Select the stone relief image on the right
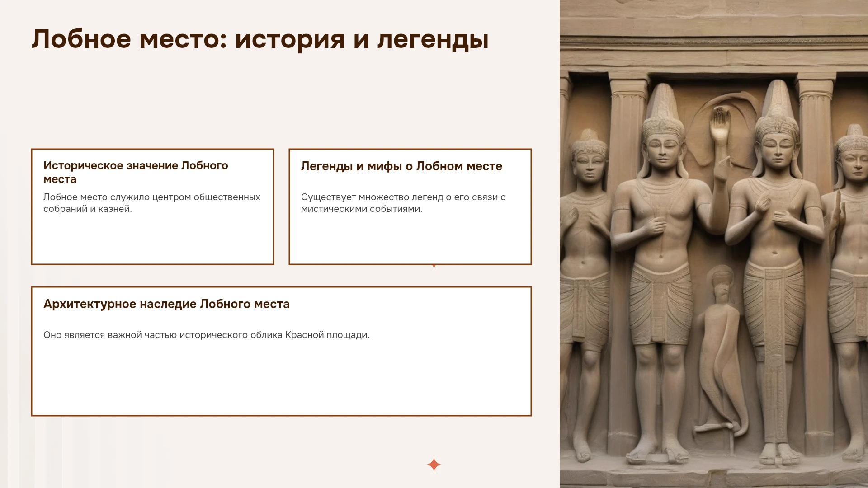The image size is (868, 488). pos(714,244)
